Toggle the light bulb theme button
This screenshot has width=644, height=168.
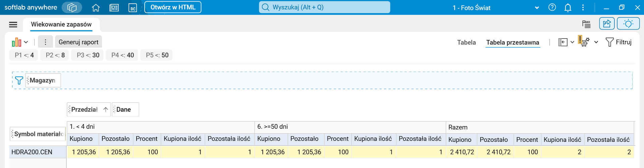(x=628, y=24)
